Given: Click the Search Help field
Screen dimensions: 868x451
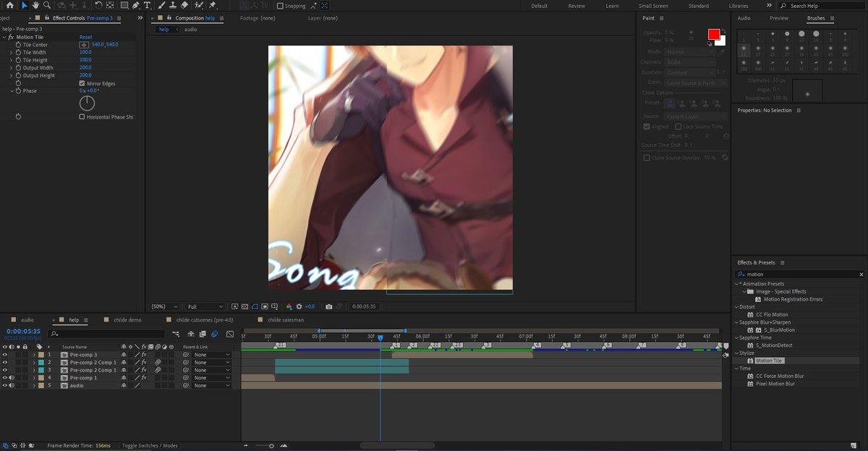Looking at the screenshot, I should pyautogui.click(x=823, y=6).
